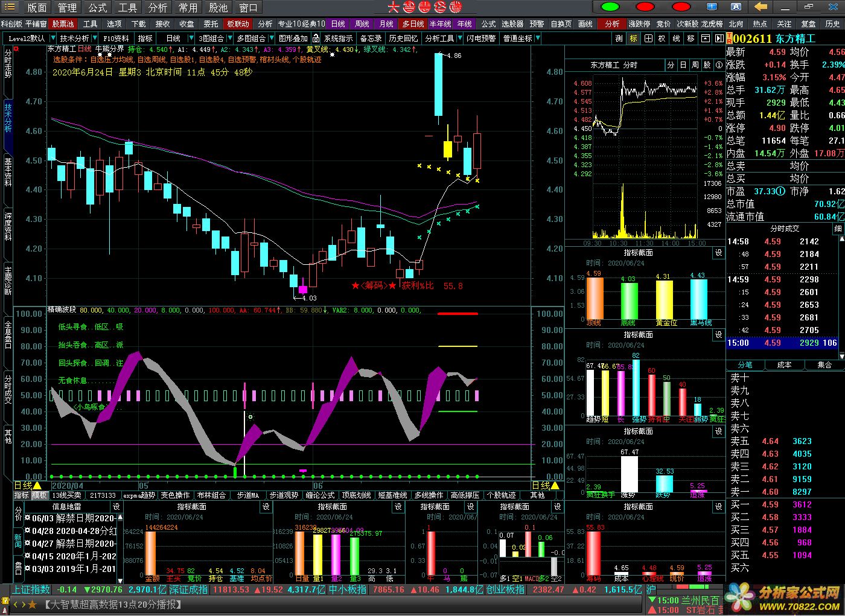Toggle the 多日线 period button
This screenshot has width=845, height=616.
[x=413, y=24]
